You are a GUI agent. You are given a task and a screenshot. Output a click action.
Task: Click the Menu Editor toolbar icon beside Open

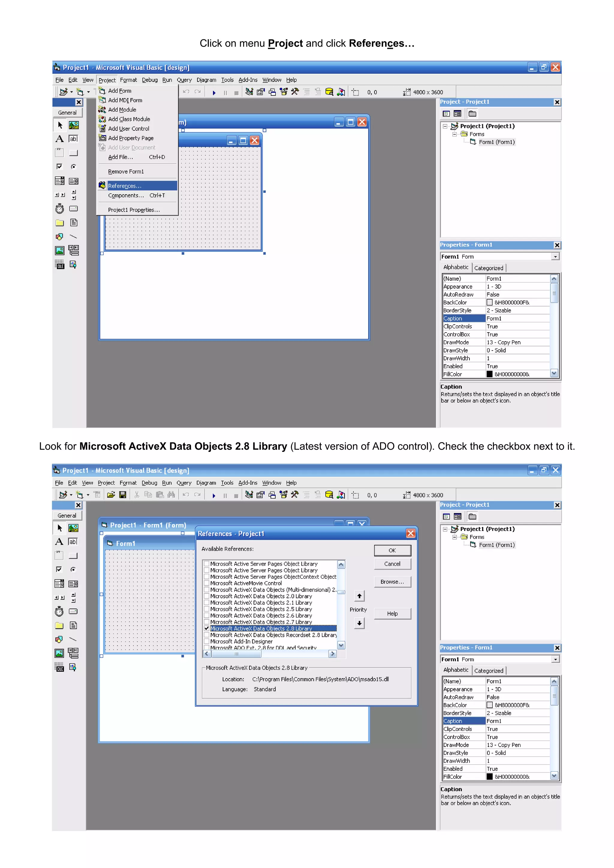click(97, 495)
